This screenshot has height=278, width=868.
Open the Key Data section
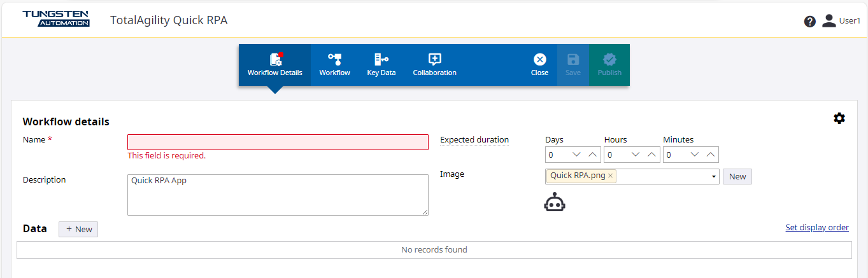coord(381,64)
